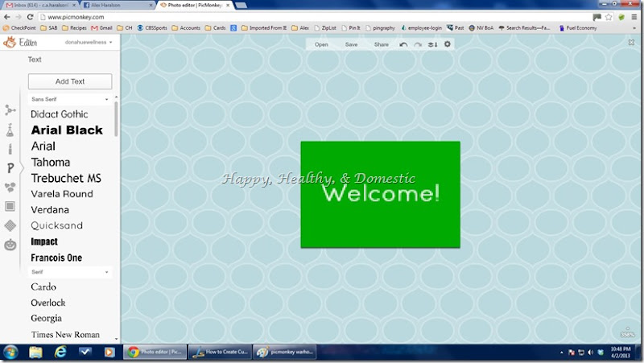This screenshot has width=644, height=363.
Task: Click the font list scrollbar
Action: point(116,119)
